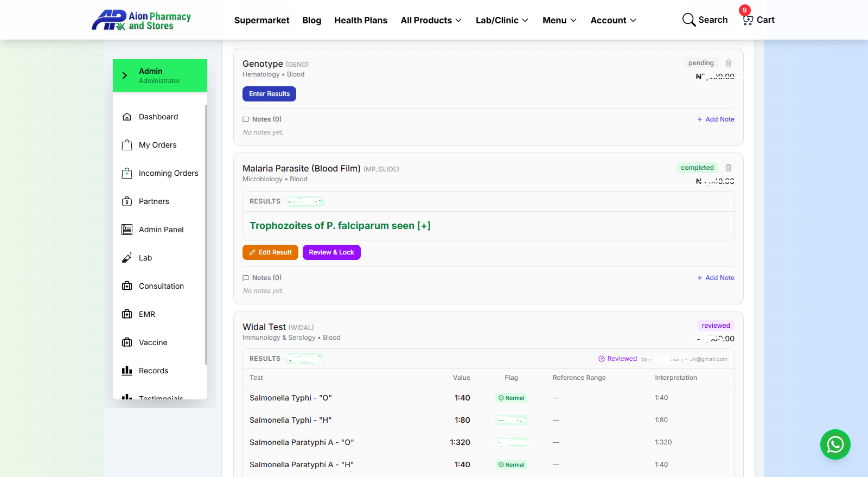Click the Normal flag for Salmonella Paratyphi A "H"
Viewport: 868px width, 477px height.
511,465
